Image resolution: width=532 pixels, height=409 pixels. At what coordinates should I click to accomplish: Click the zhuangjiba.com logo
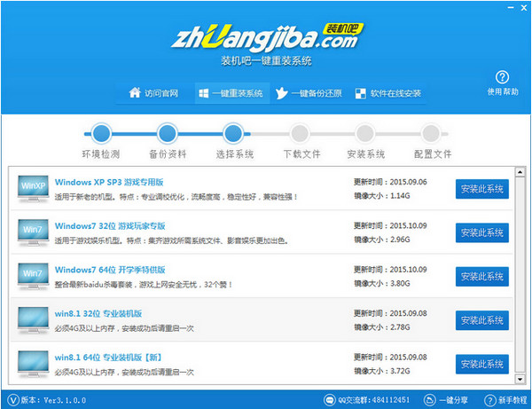[266, 38]
